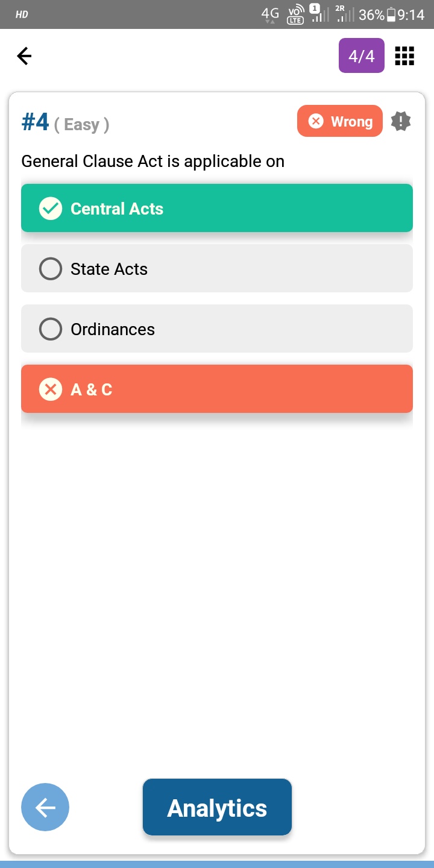Tap the 4/4 question counter
The width and height of the screenshot is (434, 868).
pyautogui.click(x=361, y=56)
